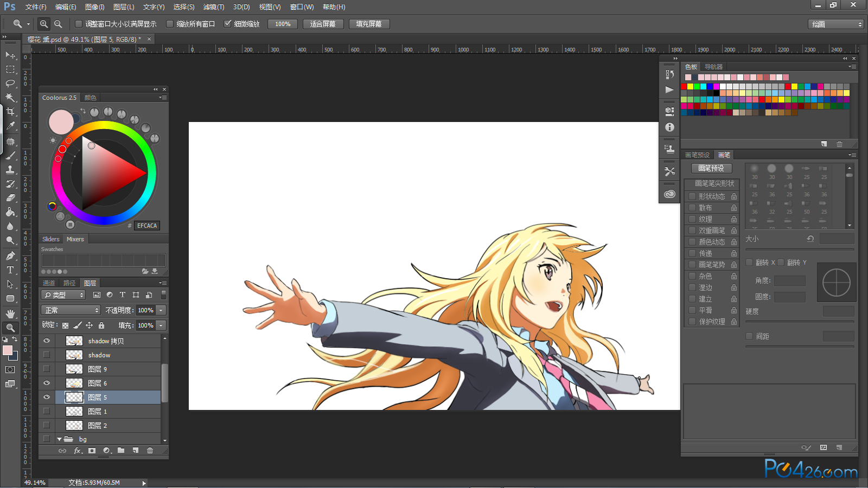Enable zoom all windows checkbox
This screenshot has height=488, width=868.
(x=170, y=24)
